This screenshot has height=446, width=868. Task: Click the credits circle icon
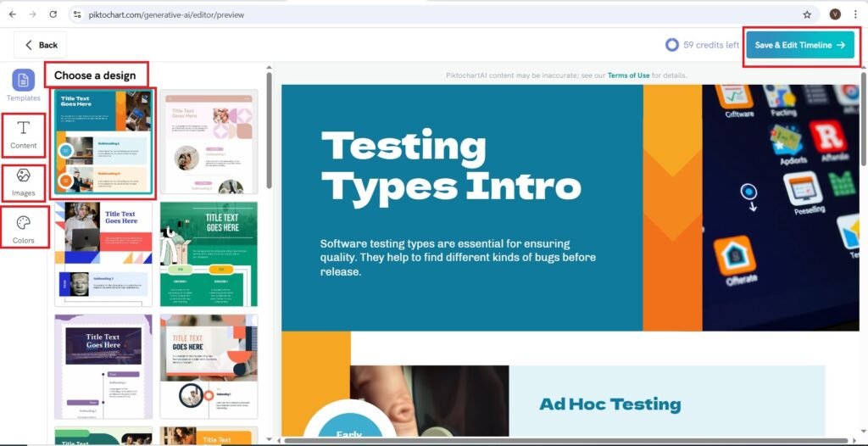pos(672,45)
